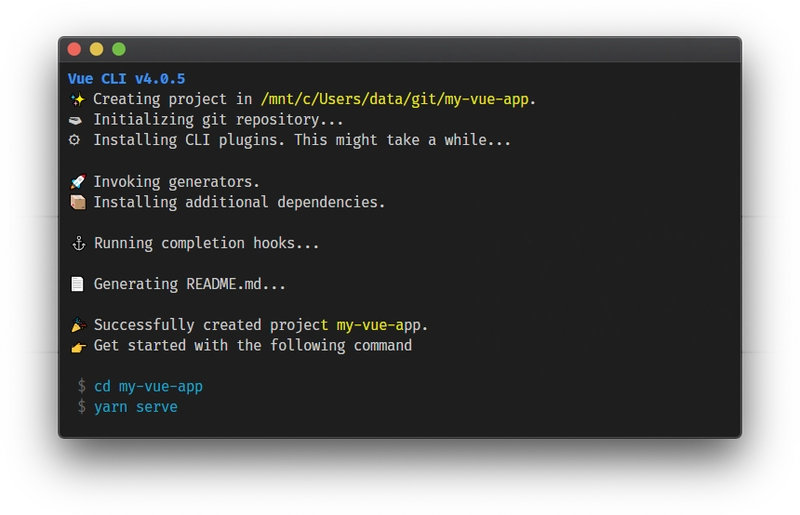The height and width of the screenshot is (515, 800).
Task: Click the party popper emoji beside Successfully created
Action: coord(78,325)
